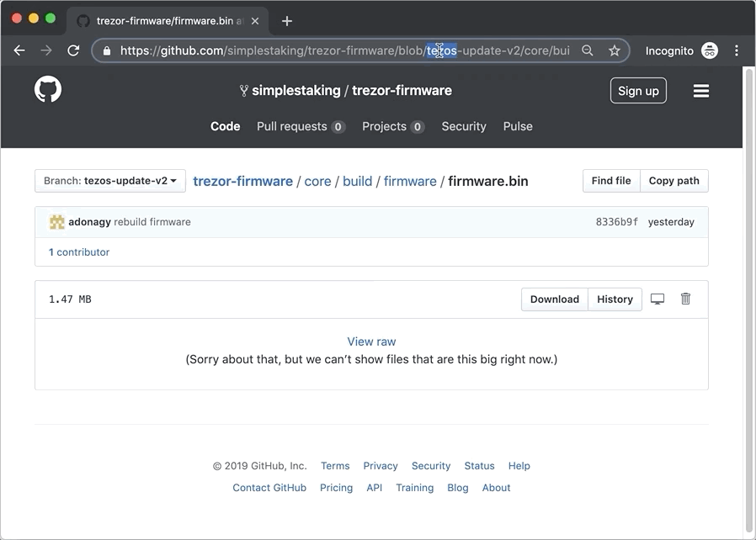Viewport: 756px width, 540px height.
Task: Open the Security footer link
Action: click(431, 466)
